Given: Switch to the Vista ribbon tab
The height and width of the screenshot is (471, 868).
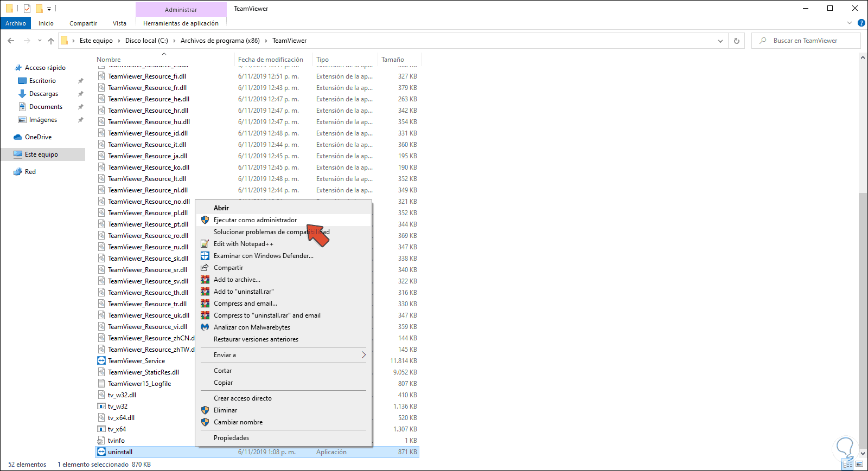Looking at the screenshot, I should 120,23.
